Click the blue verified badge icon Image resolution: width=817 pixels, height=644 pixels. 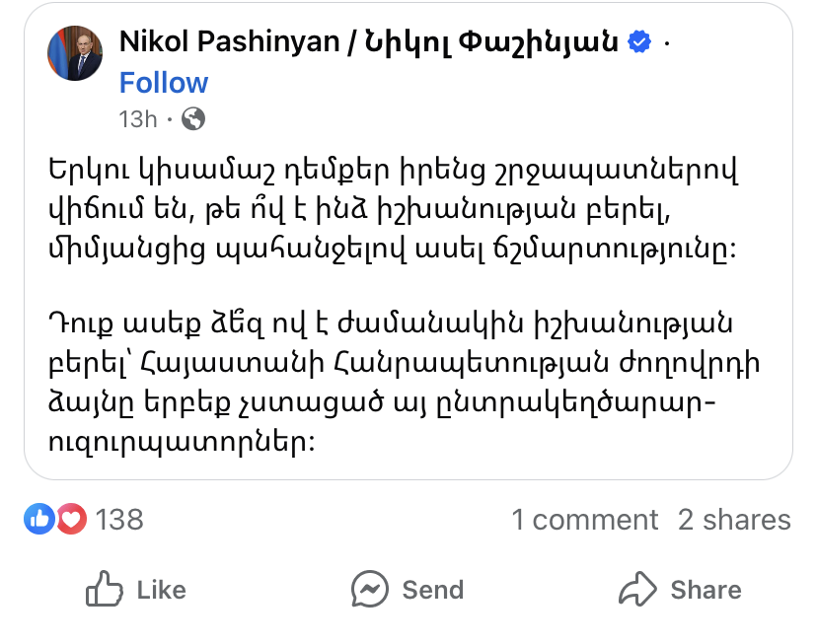[x=640, y=41]
